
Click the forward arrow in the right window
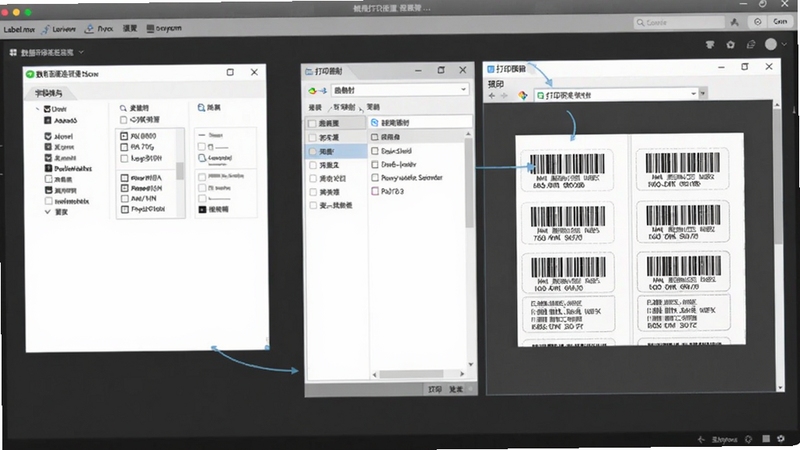click(505, 95)
